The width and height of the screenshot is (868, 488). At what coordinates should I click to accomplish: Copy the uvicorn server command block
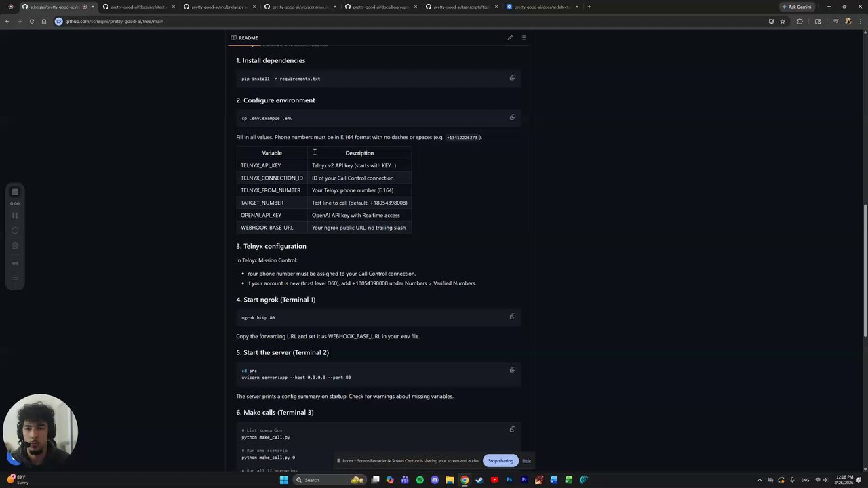click(513, 370)
